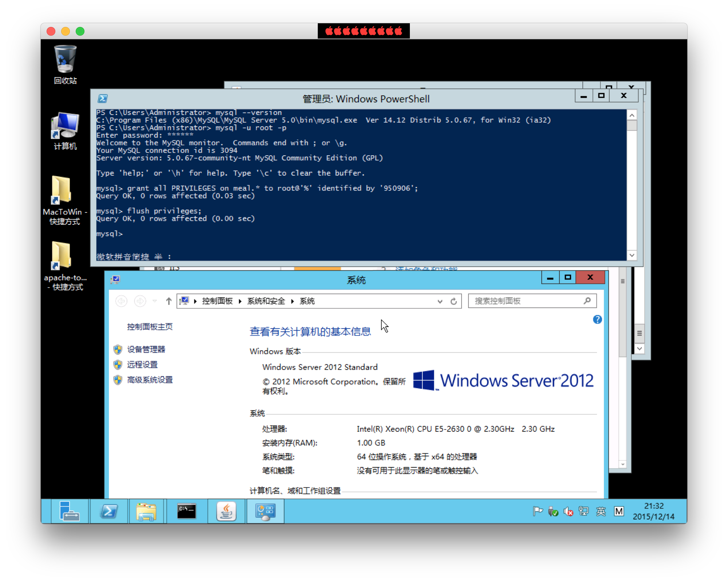Open the apache-to... shortcut folder
The height and width of the screenshot is (582, 728).
(65, 266)
